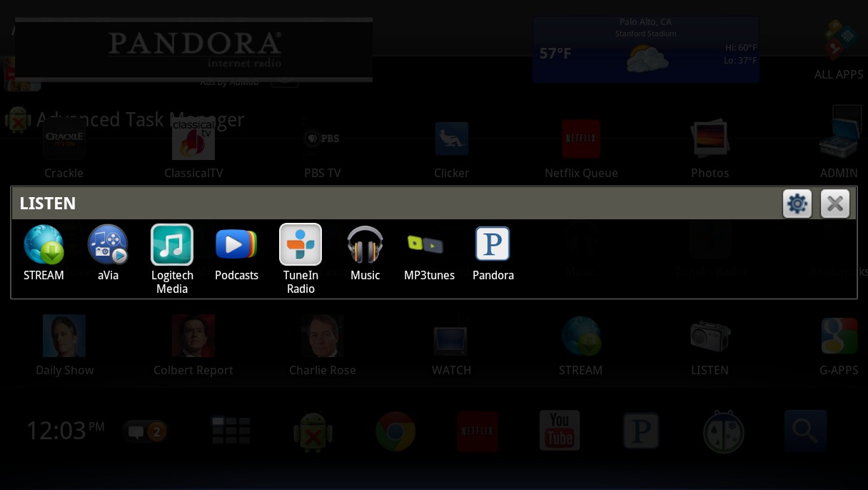Close the LISTEN folder popup
The image size is (868, 490).
(834, 204)
